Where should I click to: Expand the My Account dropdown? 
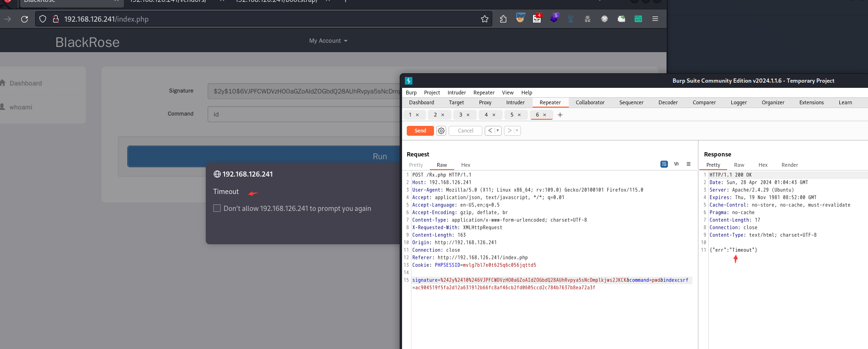(x=328, y=41)
